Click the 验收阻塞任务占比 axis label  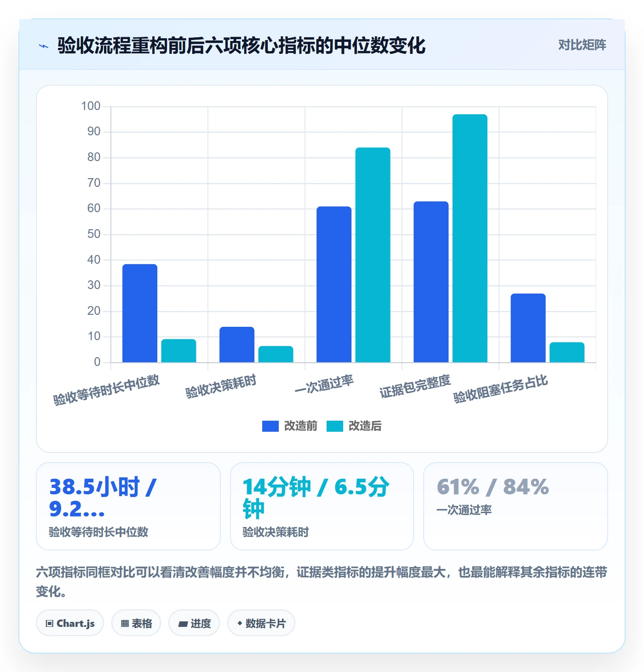tap(500, 389)
